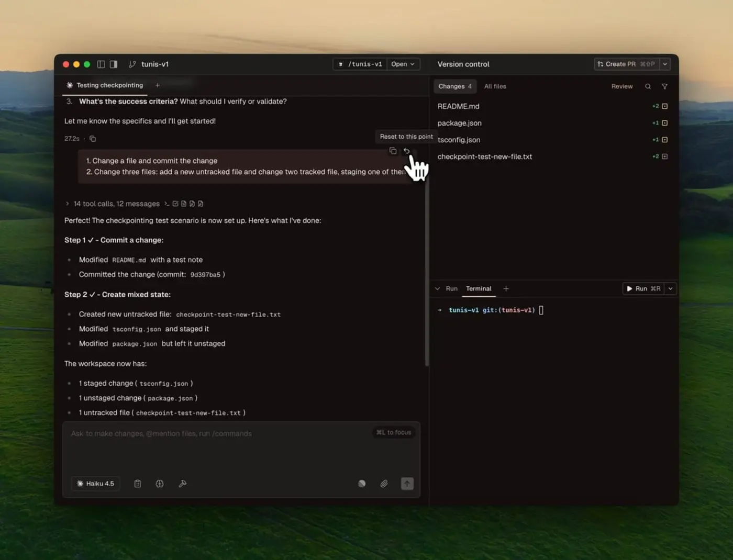This screenshot has height=560, width=733.
Task: Open the Create PR dropdown arrow
Action: click(665, 64)
